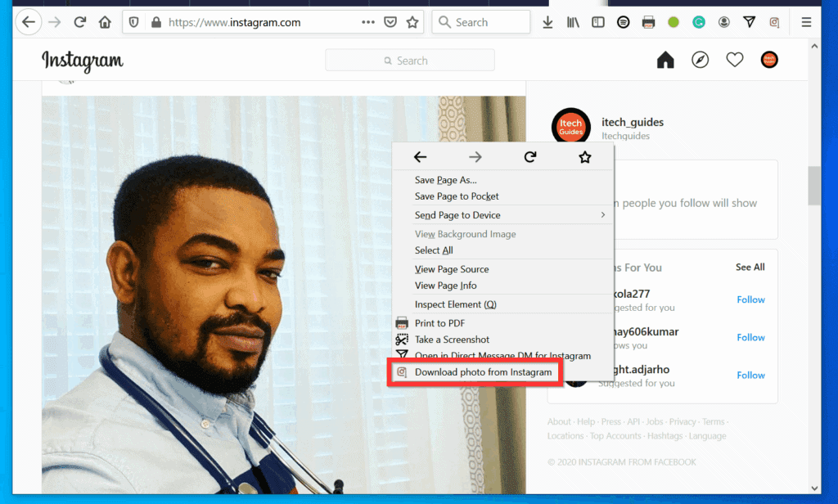Image resolution: width=838 pixels, height=504 pixels.
Task: Open the Grammarly extension icon
Action: click(x=699, y=22)
